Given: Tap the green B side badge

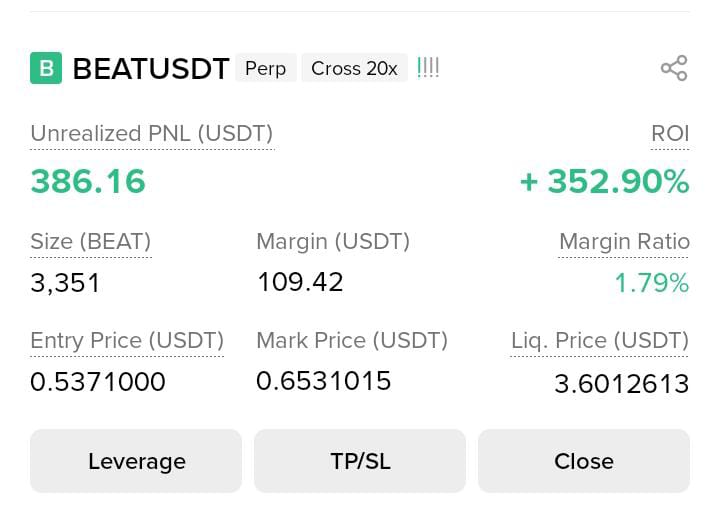Looking at the screenshot, I should point(46,68).
